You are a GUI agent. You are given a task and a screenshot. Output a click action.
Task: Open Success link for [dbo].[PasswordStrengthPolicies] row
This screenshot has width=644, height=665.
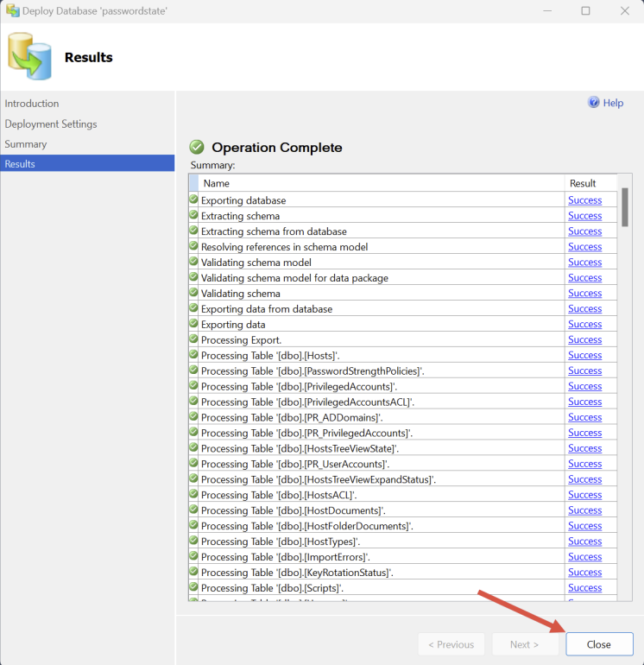click(585, 370)
